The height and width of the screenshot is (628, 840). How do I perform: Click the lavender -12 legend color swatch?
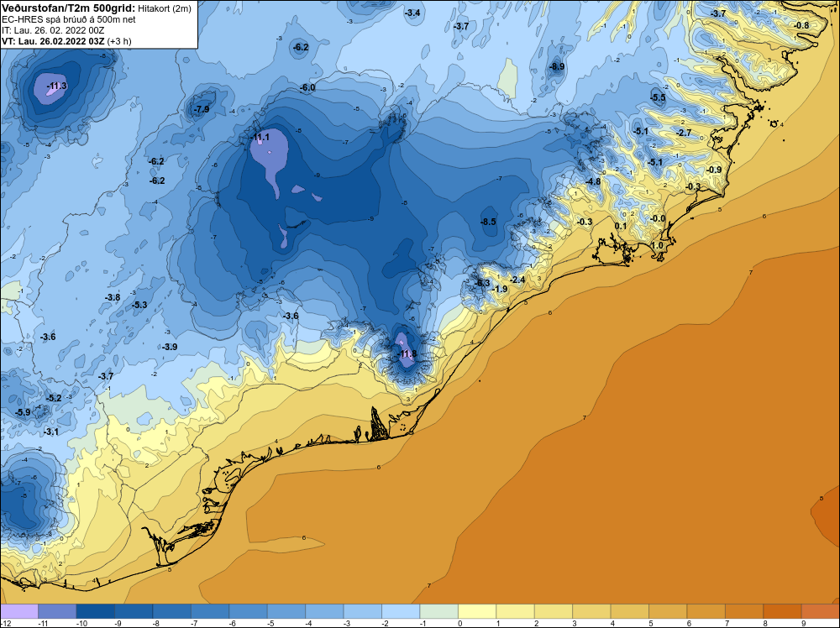[x=19, y=611]
